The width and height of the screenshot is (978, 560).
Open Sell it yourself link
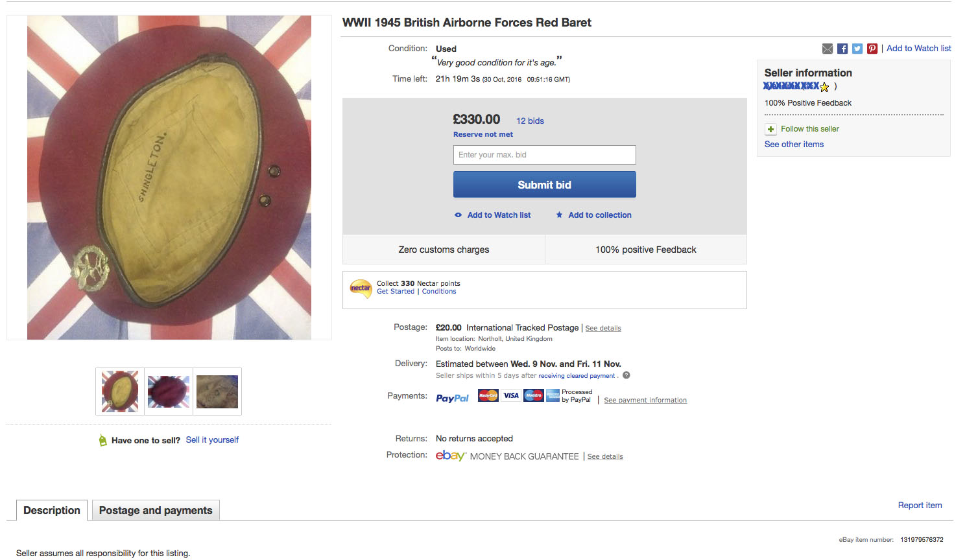pos(212,440)
